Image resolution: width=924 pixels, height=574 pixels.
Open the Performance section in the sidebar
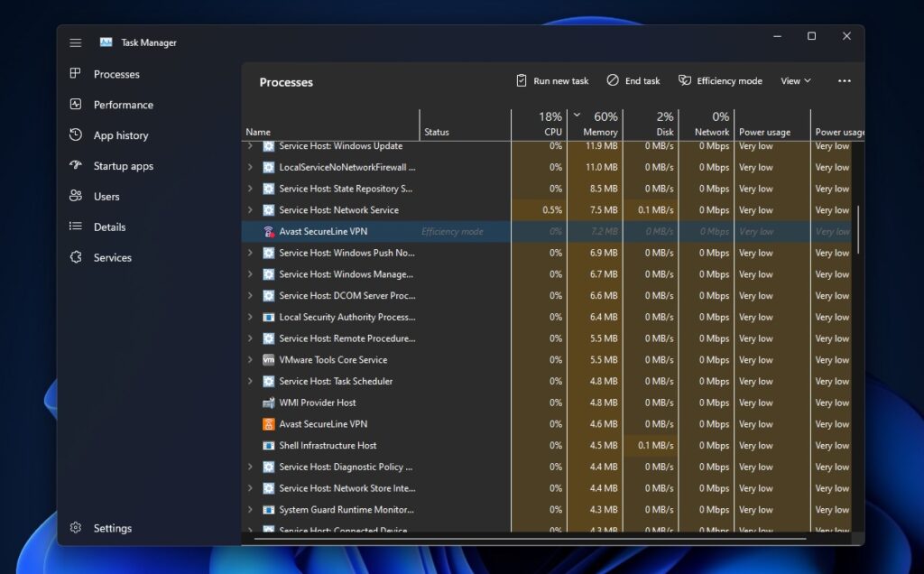122,104
